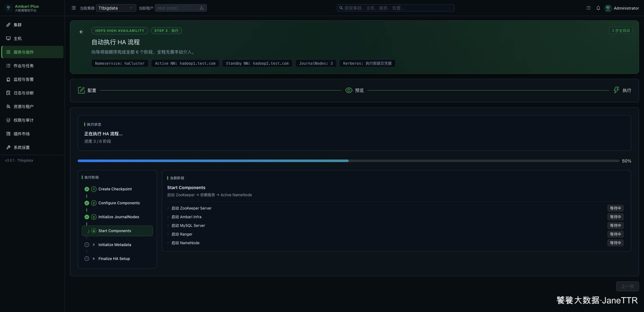
Task: Click the 当前租户 root input field
Action: [181, 8]
